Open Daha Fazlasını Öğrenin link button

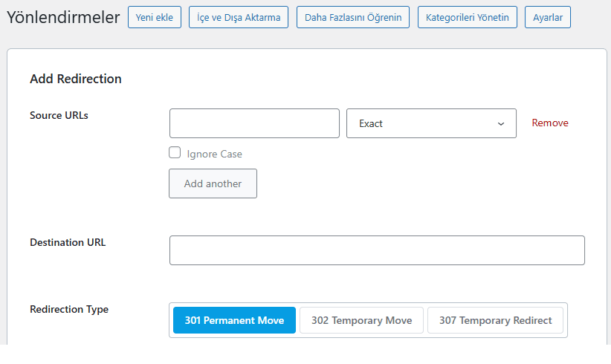click(x=353, y=18)
